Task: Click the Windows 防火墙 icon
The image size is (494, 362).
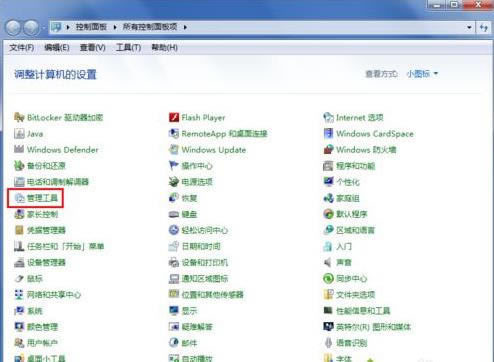Action: (x=328, y=150)
